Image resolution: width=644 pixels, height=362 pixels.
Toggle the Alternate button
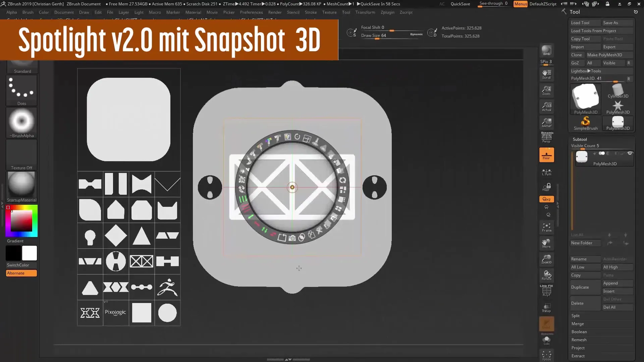click(21, 273)
